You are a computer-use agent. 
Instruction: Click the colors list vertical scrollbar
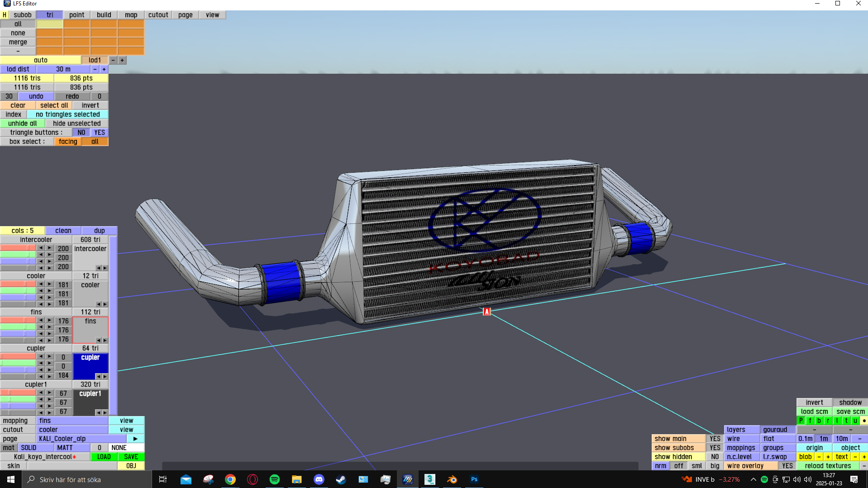(x=113, y=326)
